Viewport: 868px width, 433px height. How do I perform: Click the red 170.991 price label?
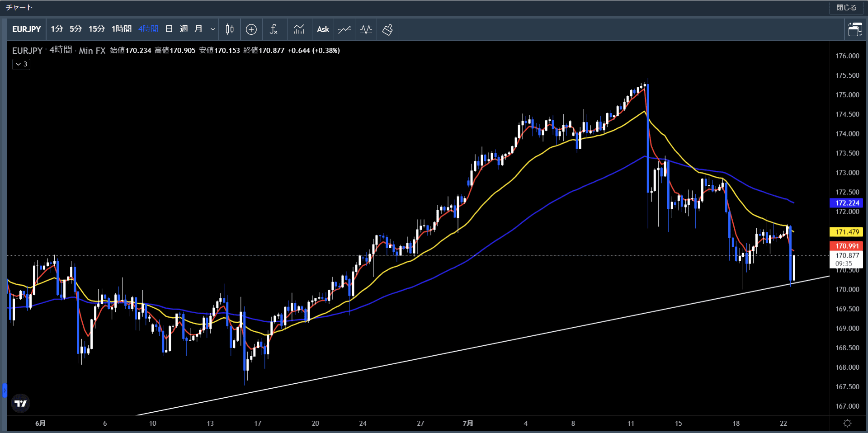pyautogui.click(x=847, y=246)
